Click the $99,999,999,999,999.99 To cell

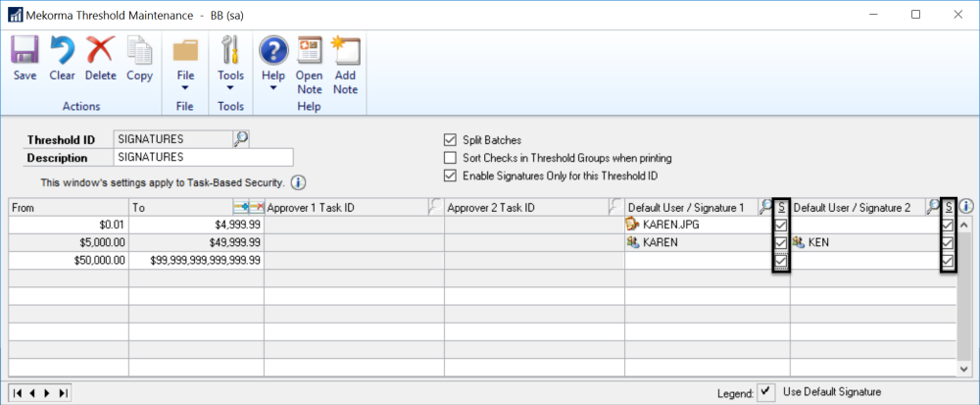(196, 260)
